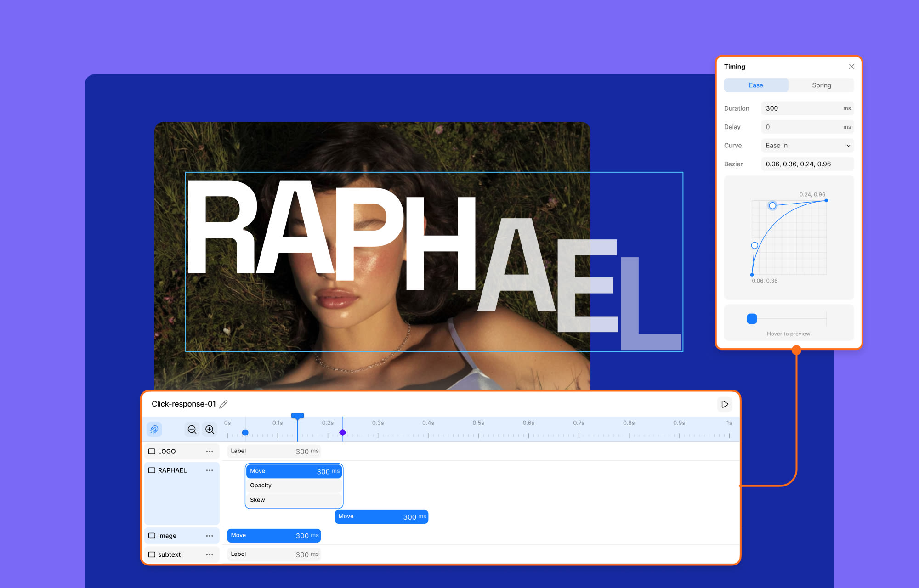Select the LOGO layer row
The image size is (919, 588).
182,452
